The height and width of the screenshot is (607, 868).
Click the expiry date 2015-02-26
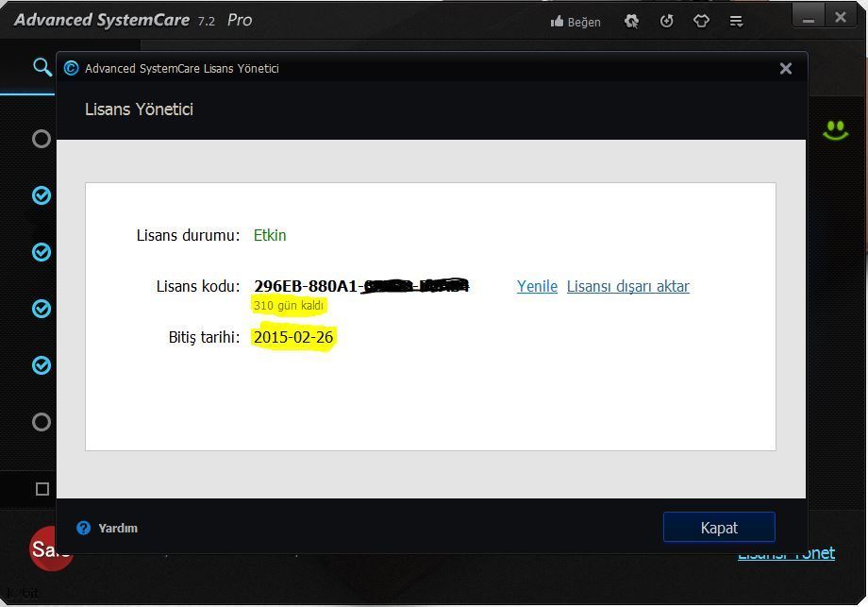click(293, 337)
